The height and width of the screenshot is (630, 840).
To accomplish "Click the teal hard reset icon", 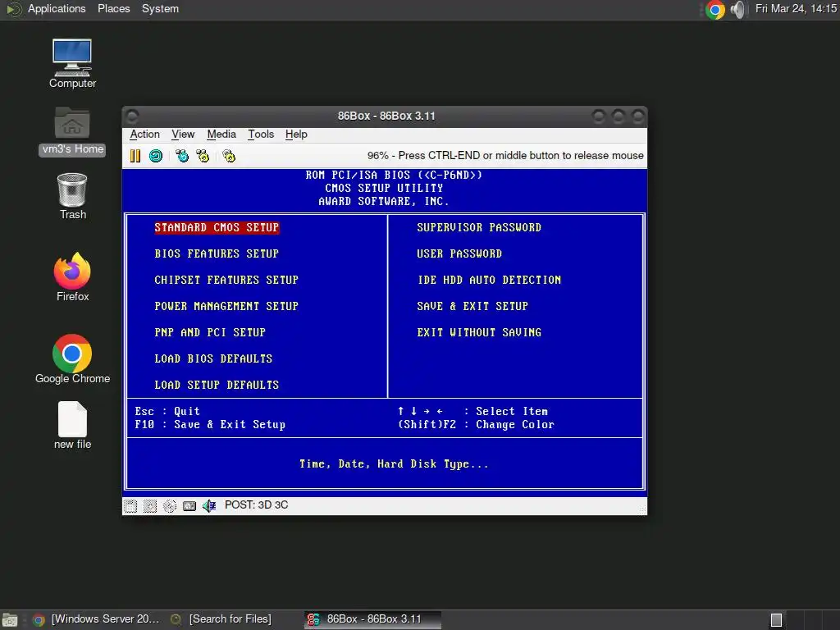I will pos(156,156).
